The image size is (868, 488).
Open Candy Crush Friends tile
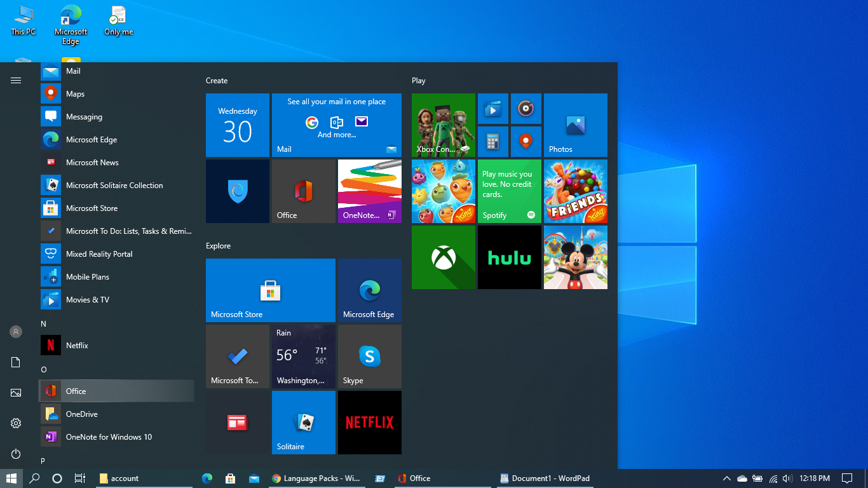[576, 191]
